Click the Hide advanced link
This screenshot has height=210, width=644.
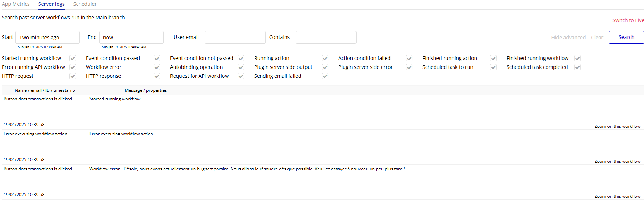click(x=568, y=37)
